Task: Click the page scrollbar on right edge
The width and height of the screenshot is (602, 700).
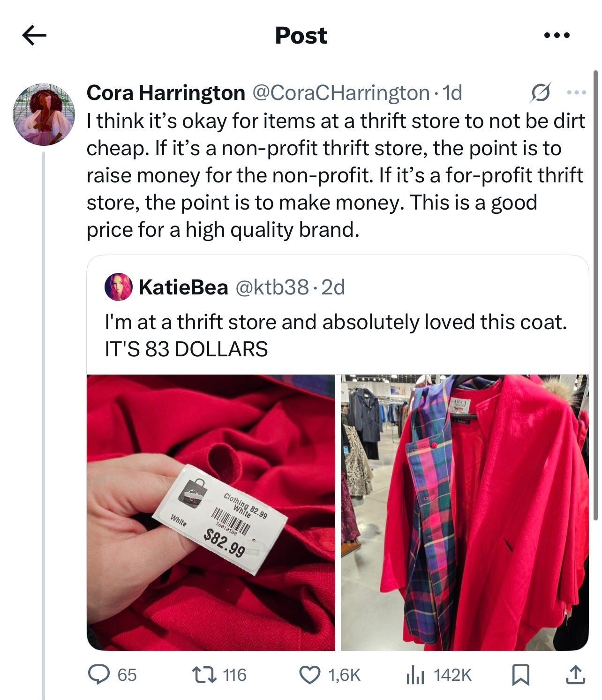Action: pos(596,295)
